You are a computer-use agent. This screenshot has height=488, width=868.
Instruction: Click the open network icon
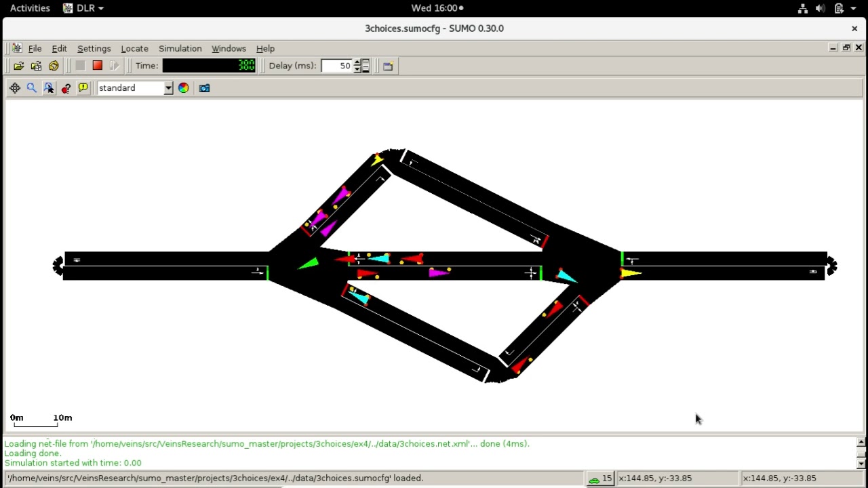[36, 66]
